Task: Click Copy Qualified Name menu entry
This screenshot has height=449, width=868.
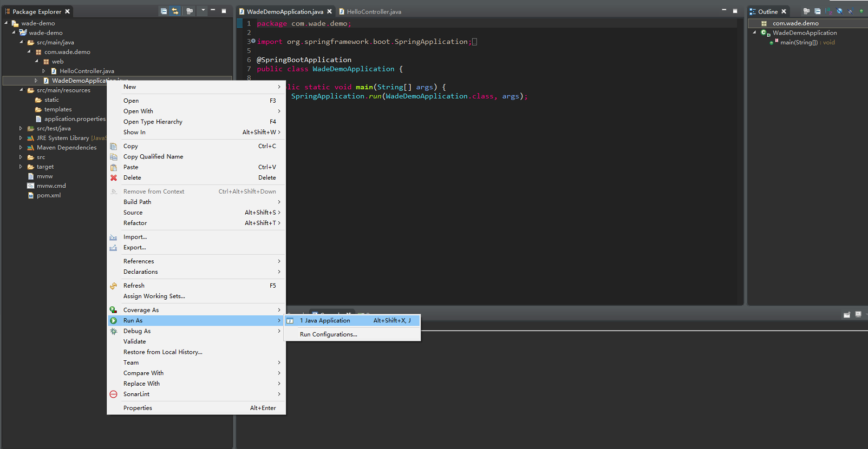Action: 196,157
